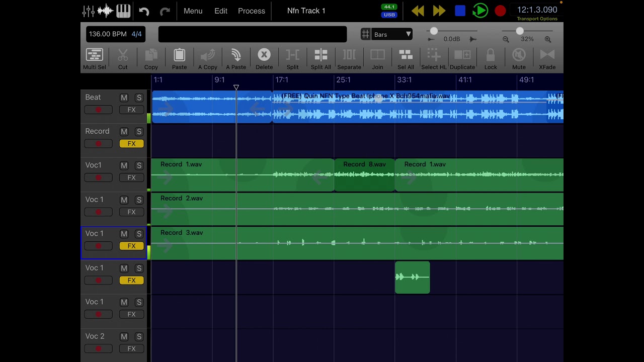The height and width of the screenshot is (362, 644).
Task: Open the mixer view icon
Action: click(89, 11)
